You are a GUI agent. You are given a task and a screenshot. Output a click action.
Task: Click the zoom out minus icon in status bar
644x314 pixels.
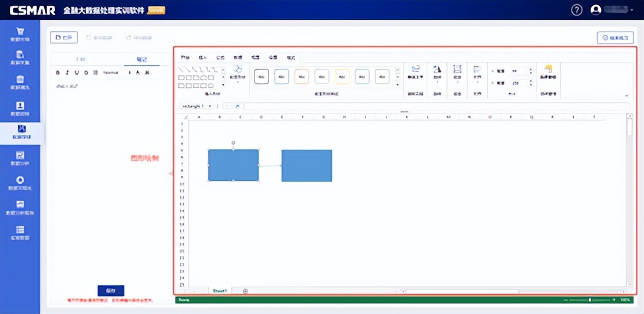566,300
